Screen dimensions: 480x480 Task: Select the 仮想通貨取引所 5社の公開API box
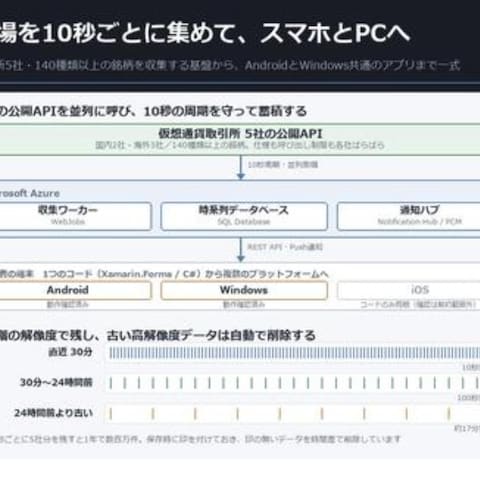240,139
